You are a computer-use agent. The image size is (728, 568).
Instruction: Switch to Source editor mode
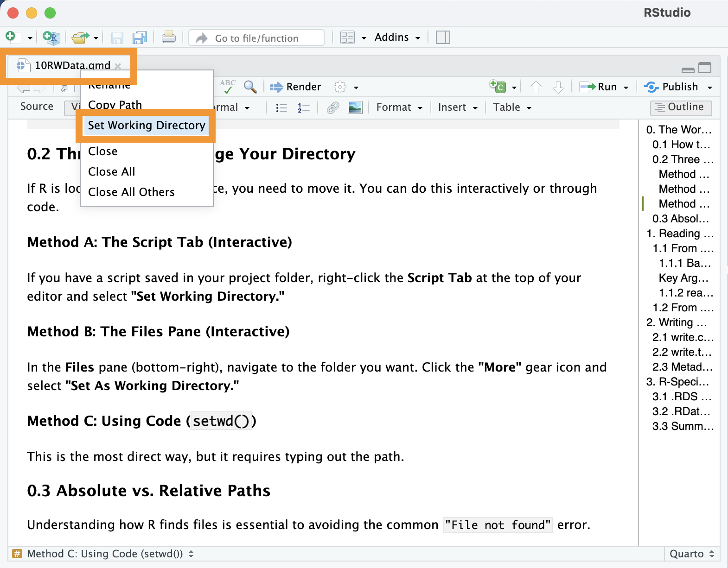(x=37, y=107)
